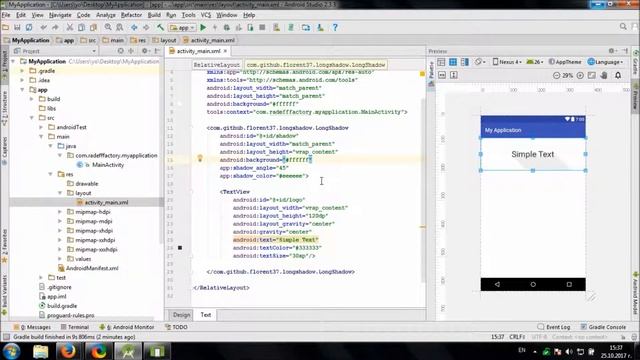640x360 pixels.
Task: Click the Synchronize toolbar icon
Action: click(29, 27)
